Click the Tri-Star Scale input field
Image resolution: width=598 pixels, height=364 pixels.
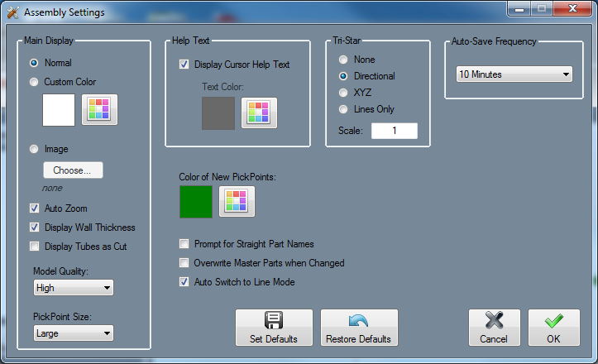pos(395,131)
